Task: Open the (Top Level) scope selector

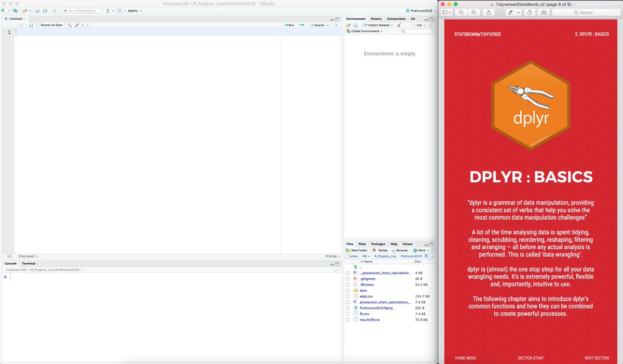Action: click(29, 256)
